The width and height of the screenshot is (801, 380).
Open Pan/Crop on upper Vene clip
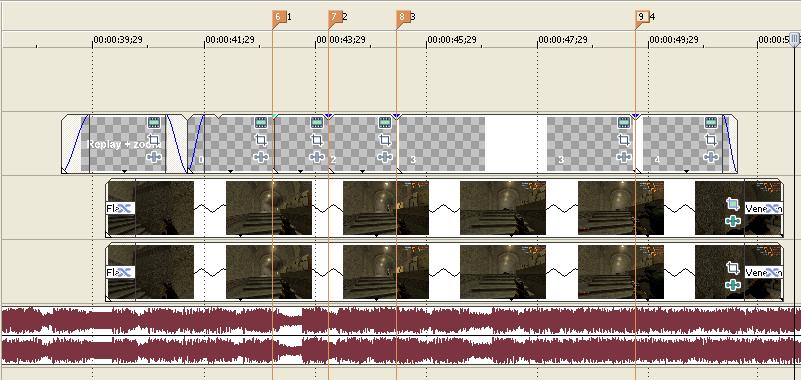[x=733, y=204]
